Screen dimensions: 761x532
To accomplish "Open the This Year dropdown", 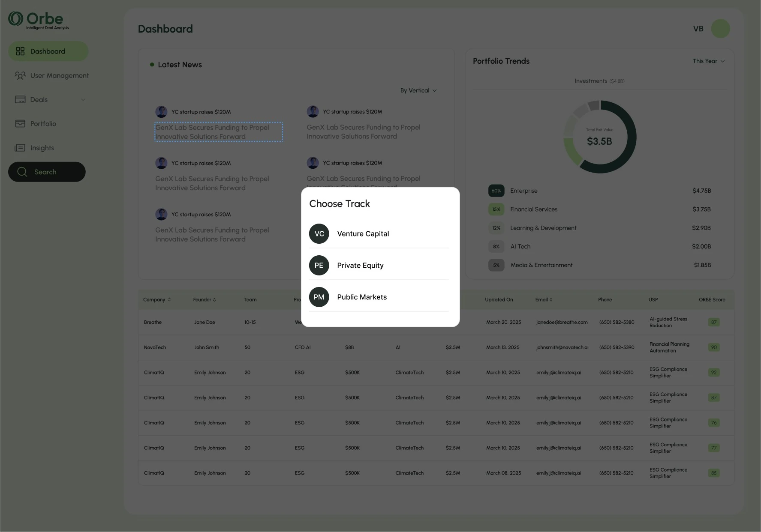I will [x=709, y=61].
